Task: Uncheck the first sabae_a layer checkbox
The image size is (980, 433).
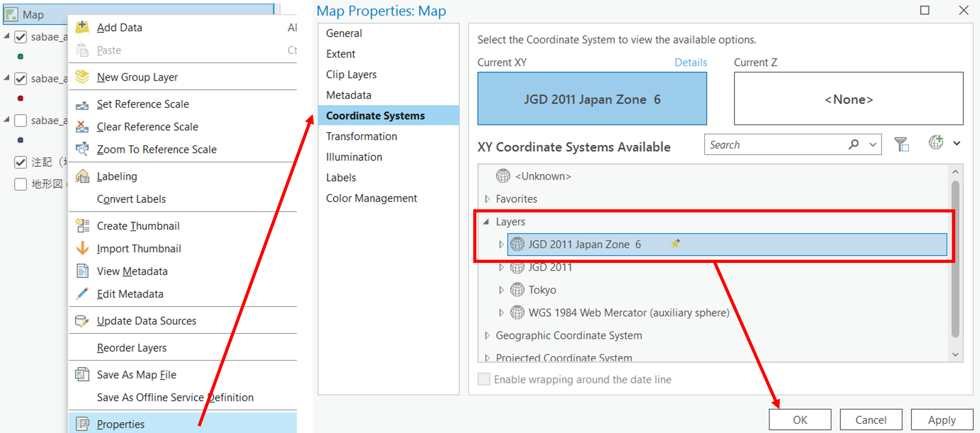Action: (20, 37)
